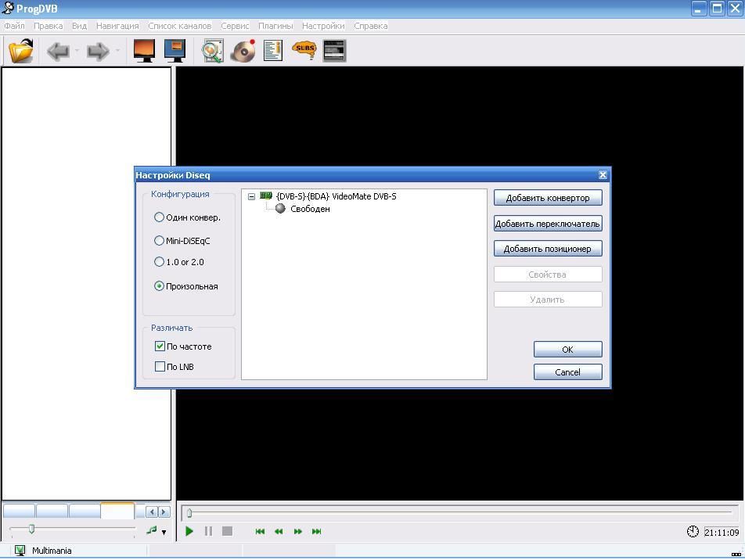745x560 pixels.
Task: Uncheck the 'По частоте' checkbox
Action: [x=160, y=346]
